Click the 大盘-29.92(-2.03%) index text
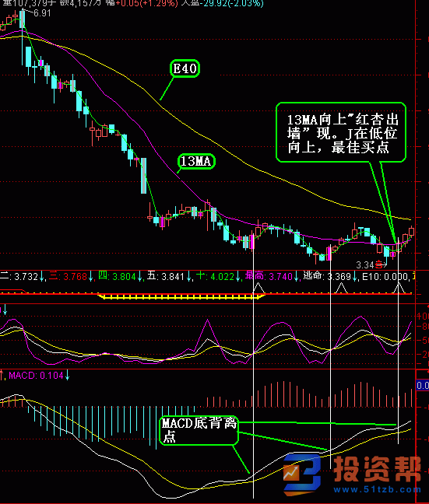429x504 pixels. click(x=223, y=3)
